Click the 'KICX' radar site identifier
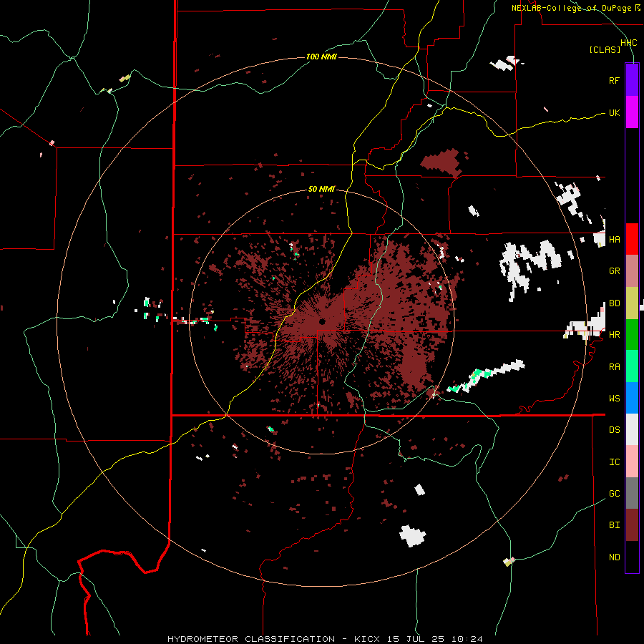The height and width of the screenshot is (644, 644). (367, 639)
